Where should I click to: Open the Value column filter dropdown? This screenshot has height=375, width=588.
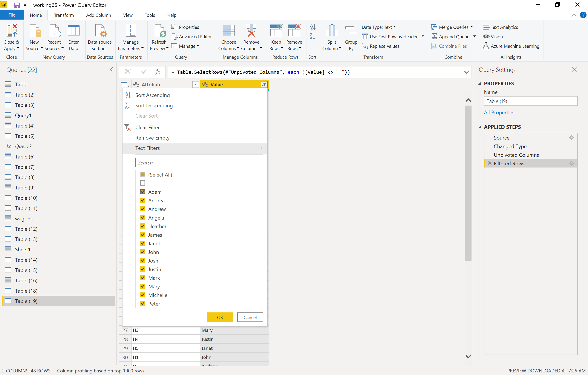pos(264,85)
